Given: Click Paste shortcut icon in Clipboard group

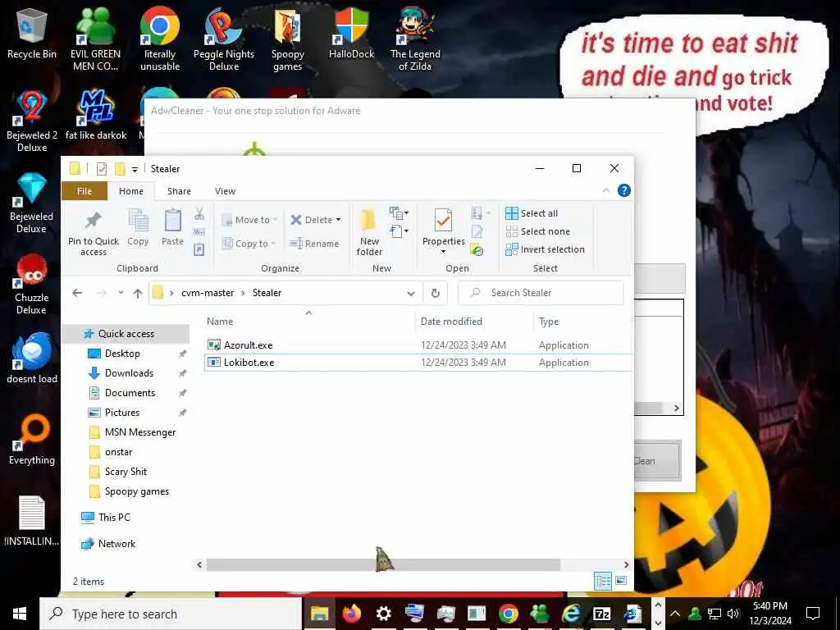Looking at the screenshot, I should (x=199, y=249).
